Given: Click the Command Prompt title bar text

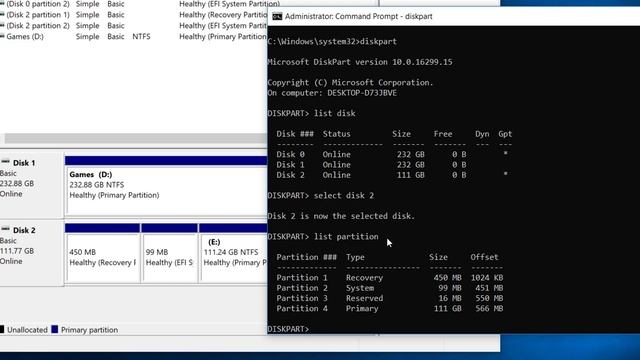Looking at the screenshot, I should (358, 16).
